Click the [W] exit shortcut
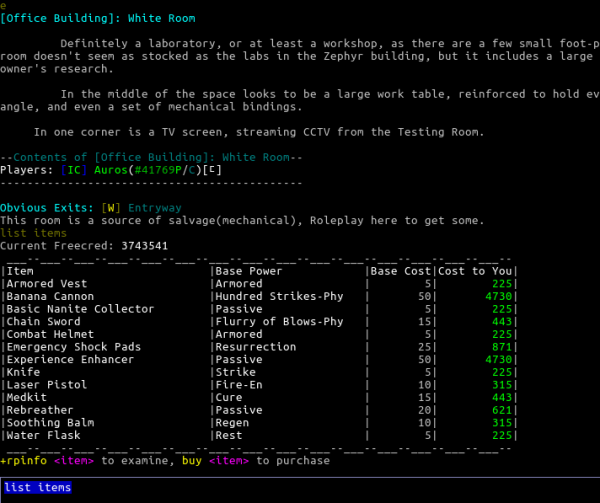The height and width of the screenshot is (503, 600). tap(111, 208)
